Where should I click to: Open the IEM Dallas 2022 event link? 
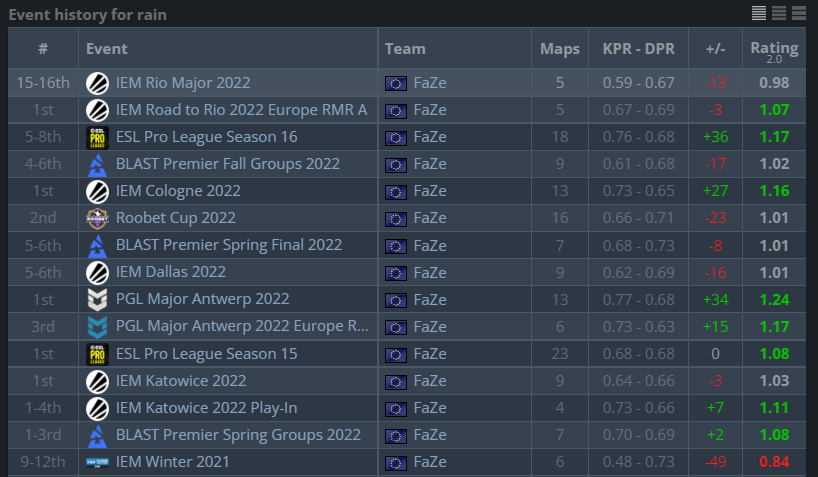[171, 272]
